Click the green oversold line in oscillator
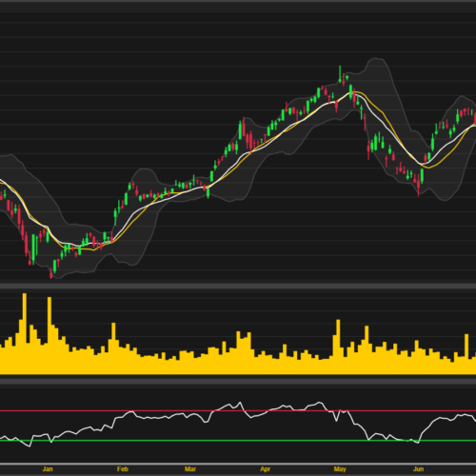This screenshot has width=476, height=476. 238,441
